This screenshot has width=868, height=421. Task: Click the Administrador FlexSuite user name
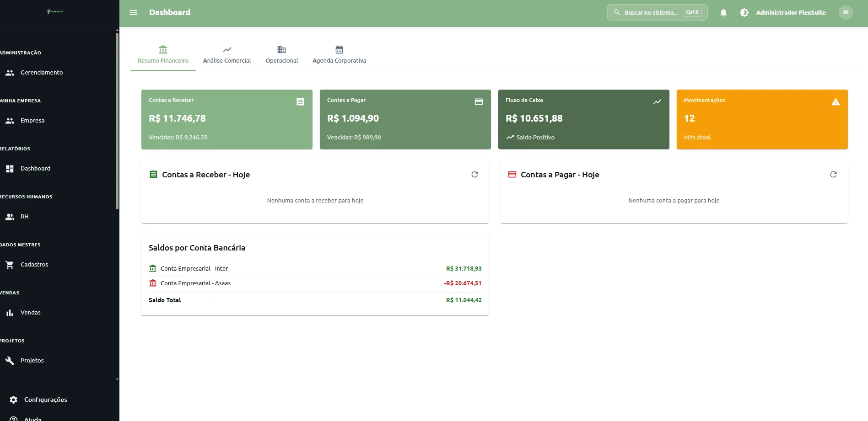[791, 12]
